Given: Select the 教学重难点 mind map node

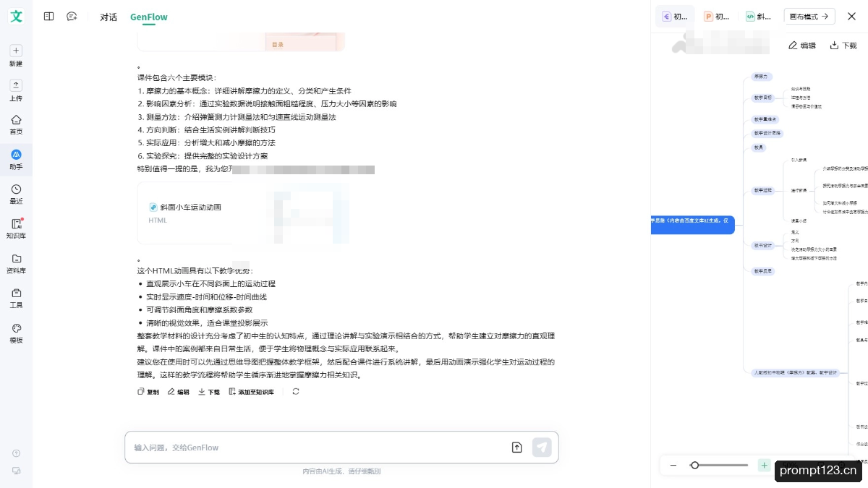Looking at the screenshot, I should tap(765, 119).
